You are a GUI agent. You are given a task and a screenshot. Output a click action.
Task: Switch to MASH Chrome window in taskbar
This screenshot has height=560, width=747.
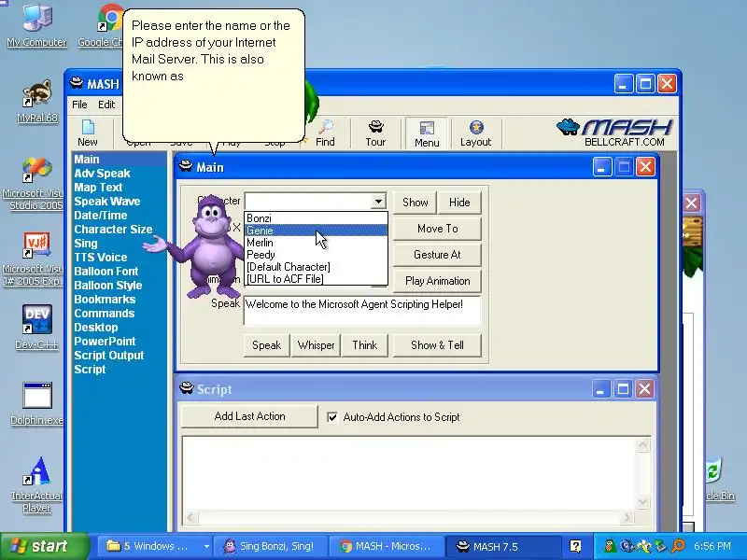click(387, 546)
